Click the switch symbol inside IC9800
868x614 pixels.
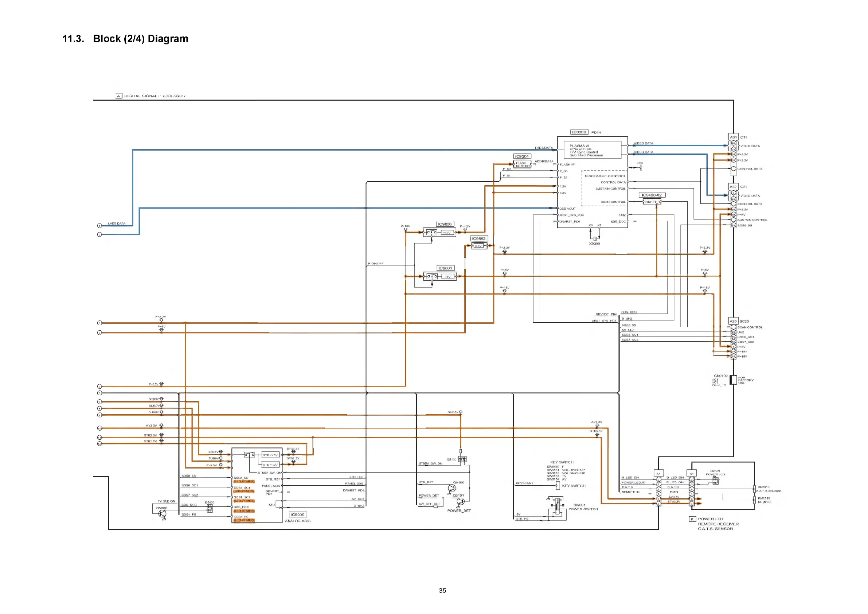(431, 233)
